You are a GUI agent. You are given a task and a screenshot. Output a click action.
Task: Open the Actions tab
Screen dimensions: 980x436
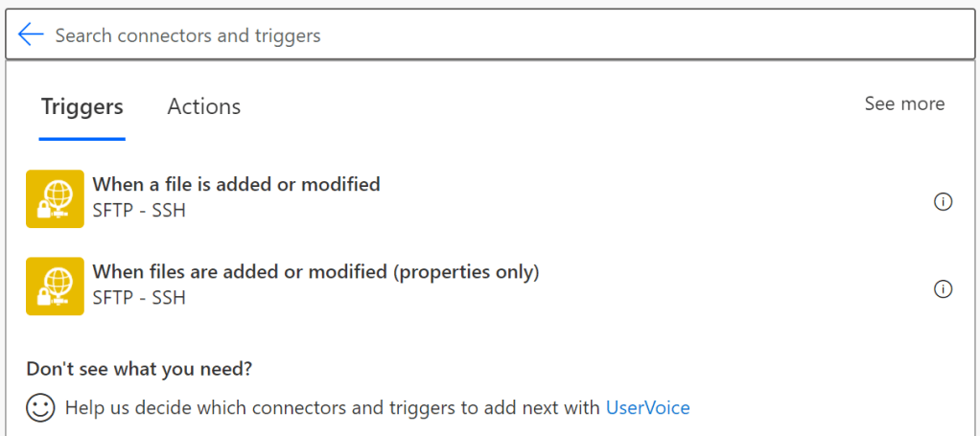click(204, 106)
